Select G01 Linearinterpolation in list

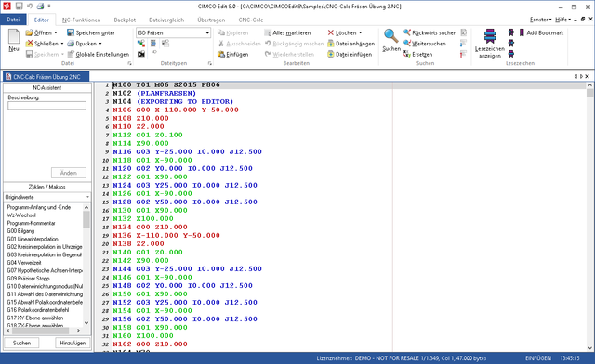click(x=33, y=239)
